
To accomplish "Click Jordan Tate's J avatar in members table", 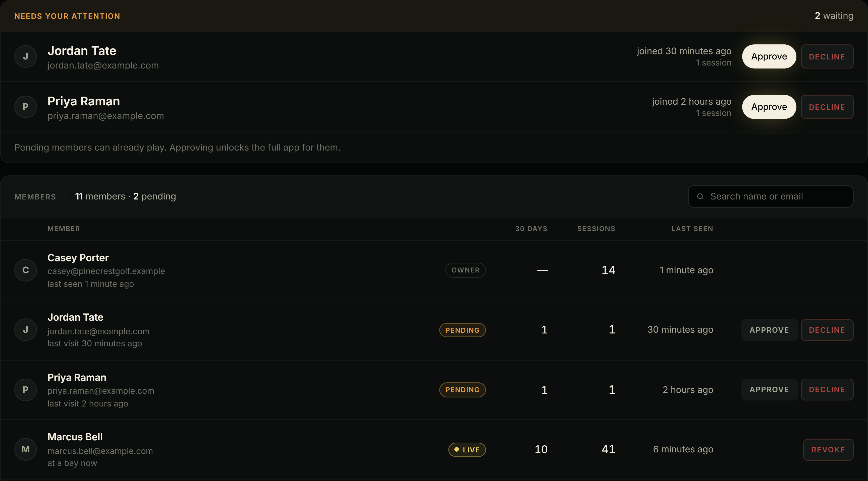I will point(26,330).
